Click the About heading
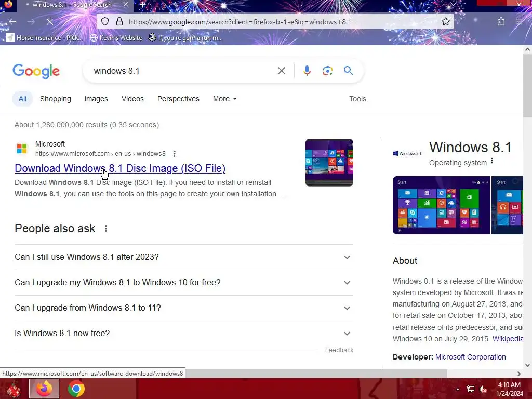Image resolution: width=532 pixels, height=399 pixels. coord(405,261)
